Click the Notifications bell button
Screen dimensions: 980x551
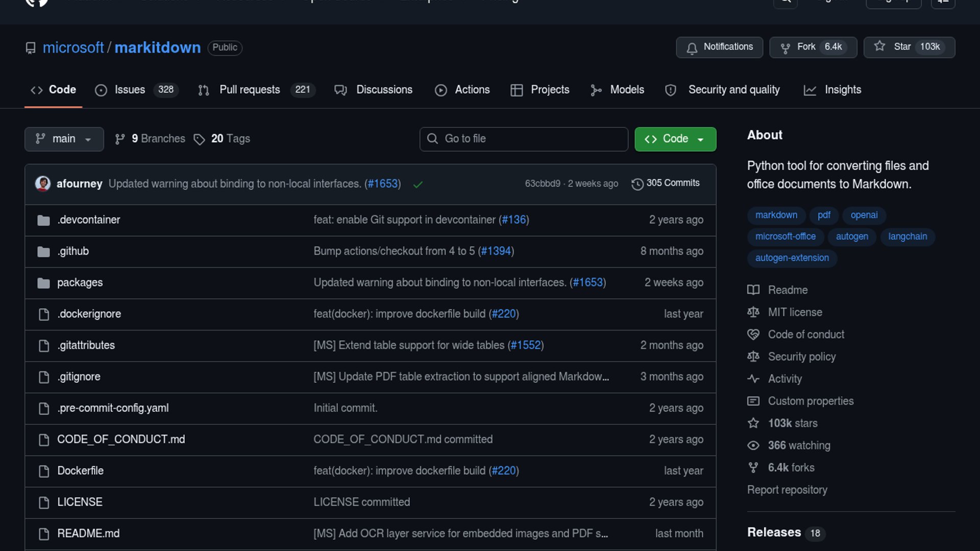pos(719,47)
